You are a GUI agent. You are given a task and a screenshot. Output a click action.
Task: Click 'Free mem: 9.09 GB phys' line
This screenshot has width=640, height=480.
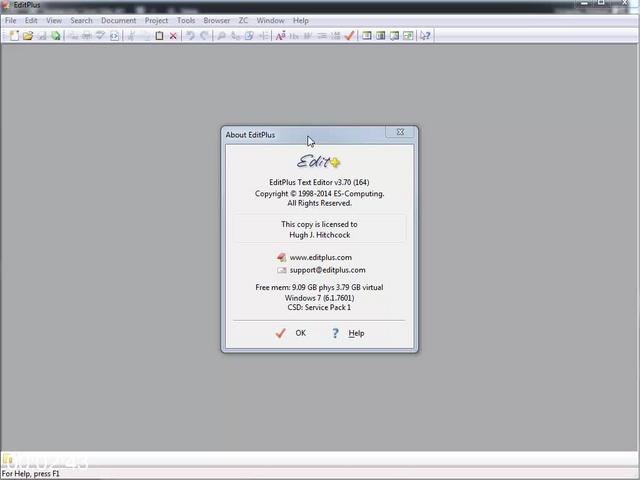click(319, 287)
